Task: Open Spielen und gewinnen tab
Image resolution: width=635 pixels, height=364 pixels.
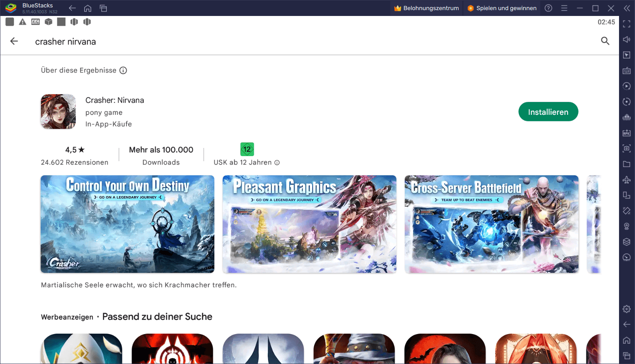Action: (502, 8)
